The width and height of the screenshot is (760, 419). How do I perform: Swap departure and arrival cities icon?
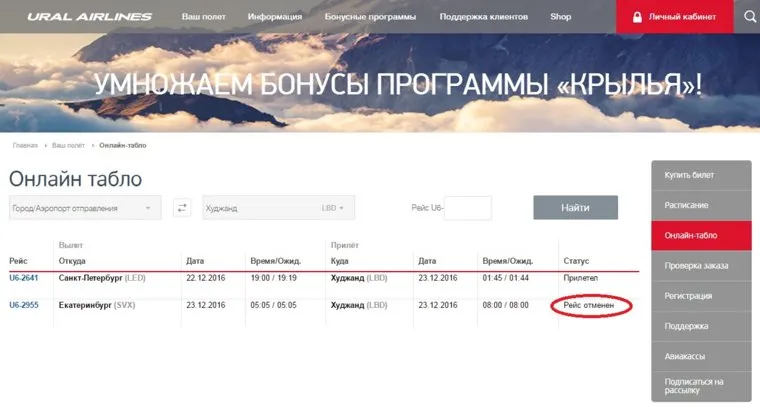pos(182,208)
